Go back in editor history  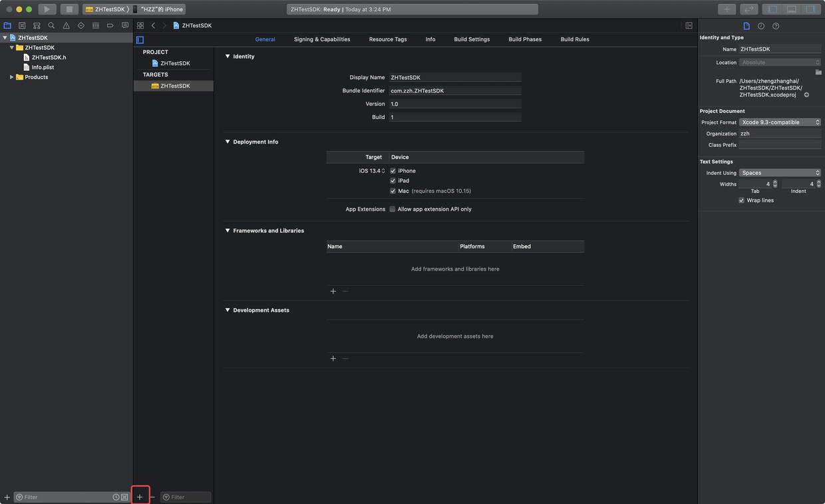[x=153, y=25]
